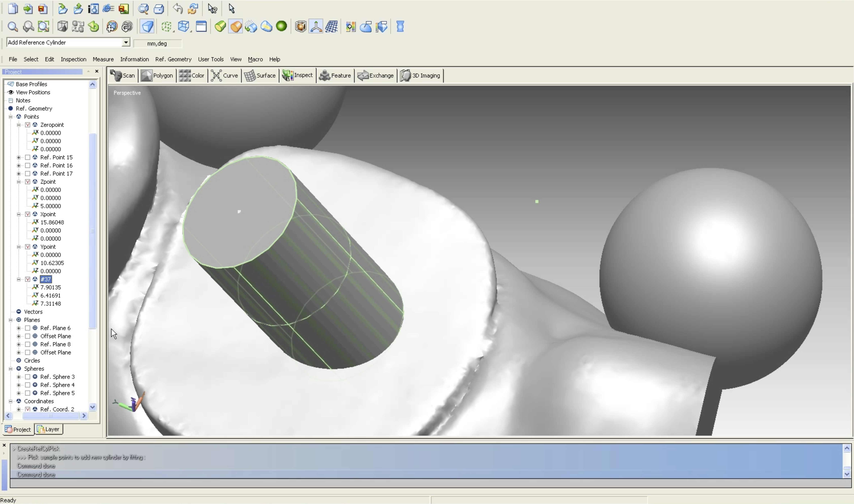Click the Undo arrow icon
The width and height of the screenshot is (854, 504).
[x=177, y=8]
